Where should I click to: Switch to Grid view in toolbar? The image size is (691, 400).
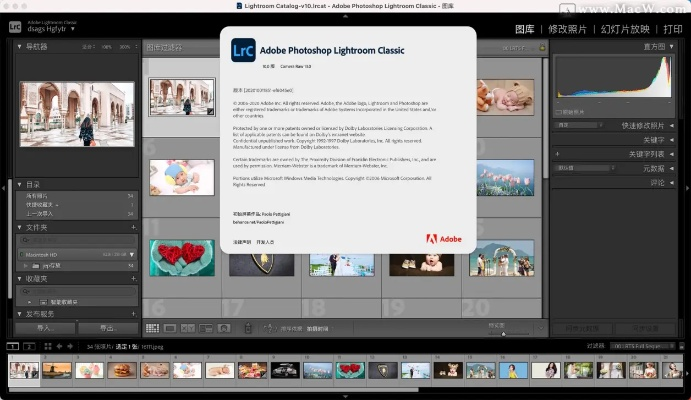pos(152,328)
